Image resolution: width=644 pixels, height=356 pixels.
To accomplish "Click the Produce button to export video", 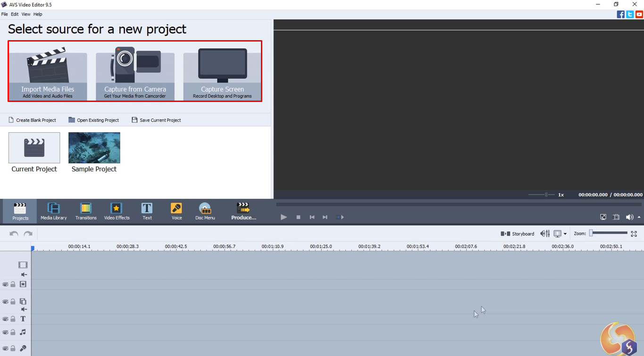I will (x=243, y=211).
